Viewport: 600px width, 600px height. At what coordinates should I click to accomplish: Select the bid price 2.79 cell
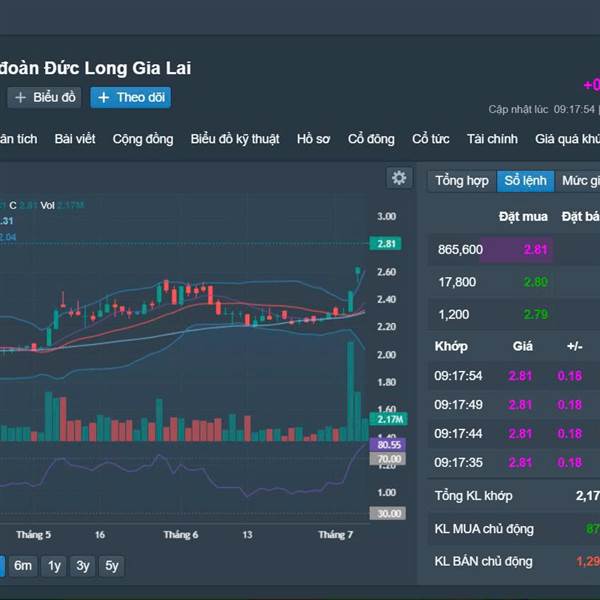pyautogui.click(x=536, y=315)
